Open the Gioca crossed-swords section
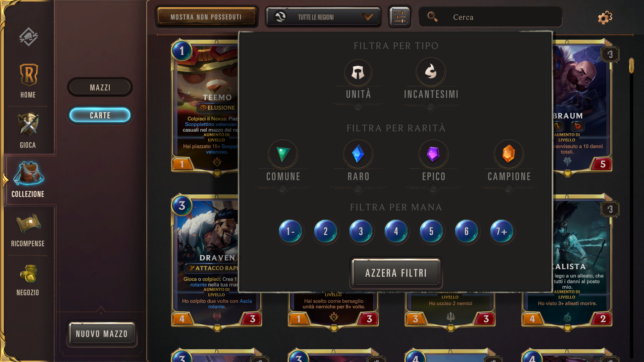Image resolution: width=644 pixels, height=362 pixels. (28, 131)
